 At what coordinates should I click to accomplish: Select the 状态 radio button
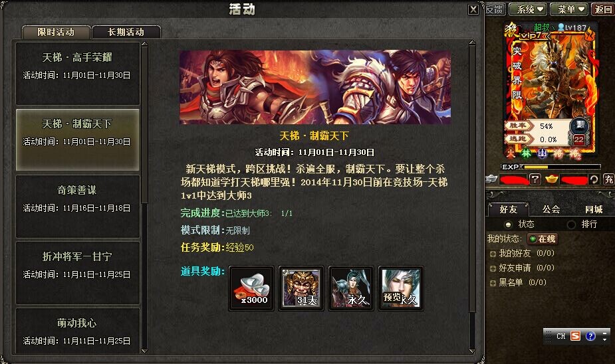(509, 225)
